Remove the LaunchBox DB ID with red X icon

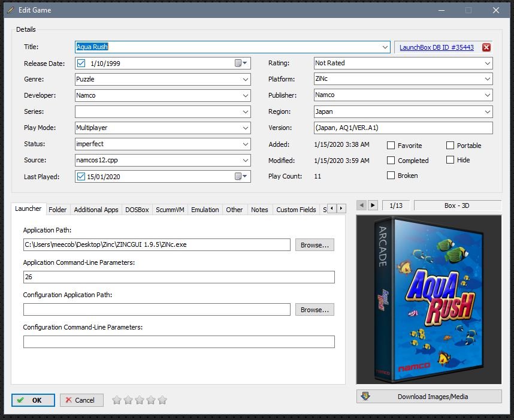click(x=486, y=47)
